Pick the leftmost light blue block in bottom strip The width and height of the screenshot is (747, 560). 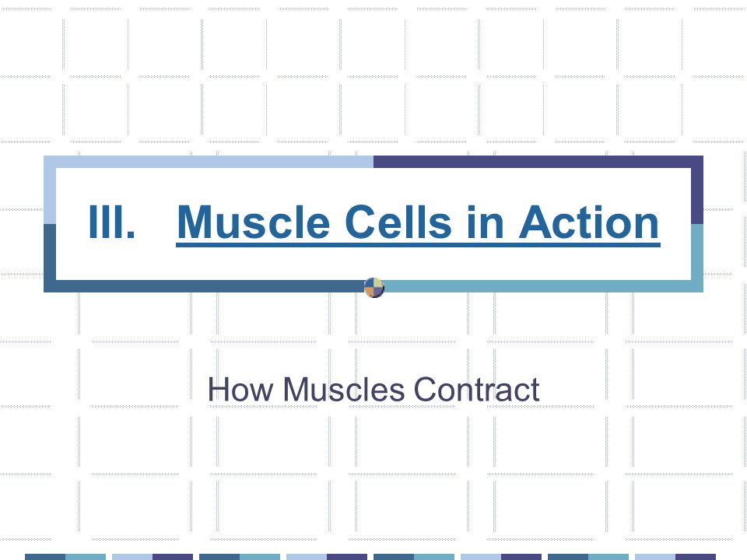132,557
